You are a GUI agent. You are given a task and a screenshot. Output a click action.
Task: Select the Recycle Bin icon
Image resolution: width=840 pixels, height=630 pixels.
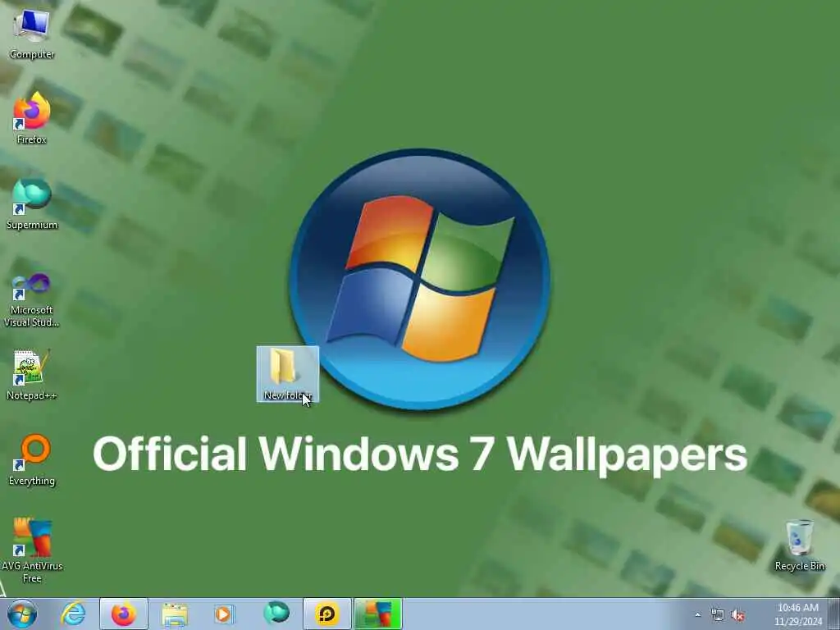[799, 546]
